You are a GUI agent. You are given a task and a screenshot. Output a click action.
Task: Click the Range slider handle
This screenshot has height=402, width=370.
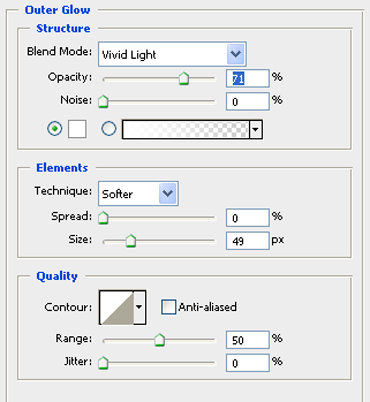click(x=160, y=340)
